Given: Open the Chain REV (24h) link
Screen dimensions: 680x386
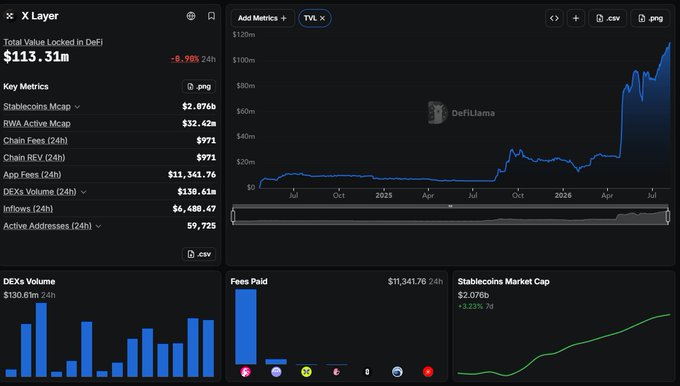Looking at the screenshot, I should pyautogui.click(x=34, y=157).
